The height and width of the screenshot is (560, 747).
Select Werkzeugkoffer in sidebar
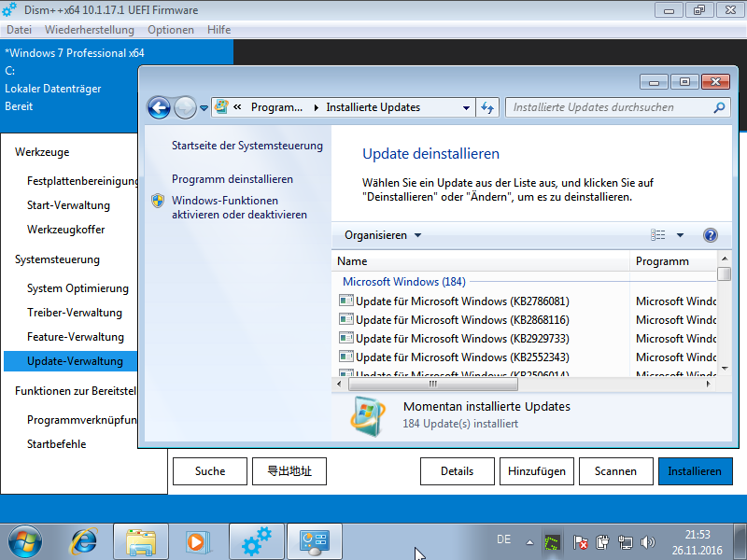tap(65, 230)
